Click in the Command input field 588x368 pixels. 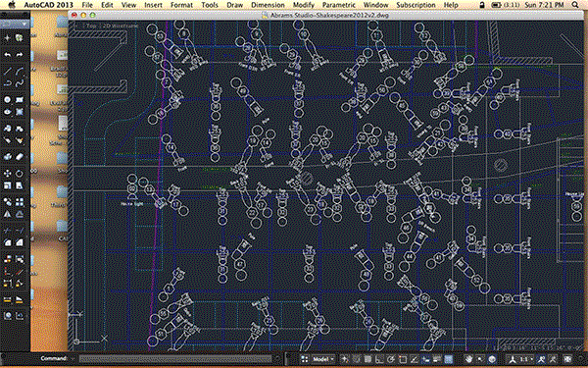tap(175, 359)
